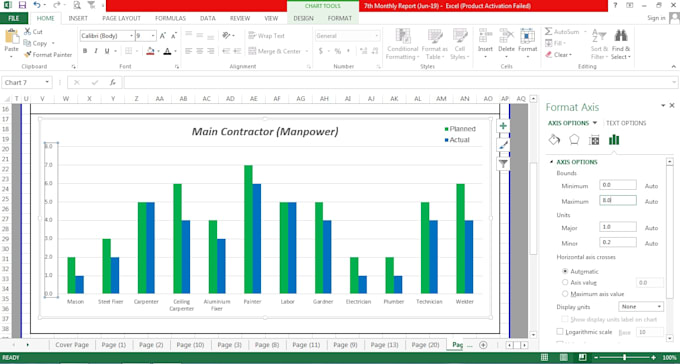Image resolution: width=680 pixels, height=364 pixels.
Task: Click the Paste clipboard icon
Action: [12, 37]
